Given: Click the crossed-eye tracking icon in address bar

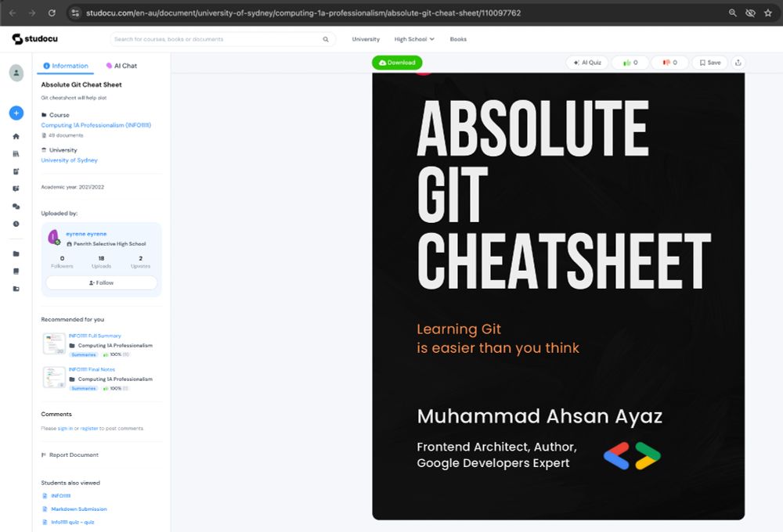Looking at the screenshot, I should [x=750, y=13].
